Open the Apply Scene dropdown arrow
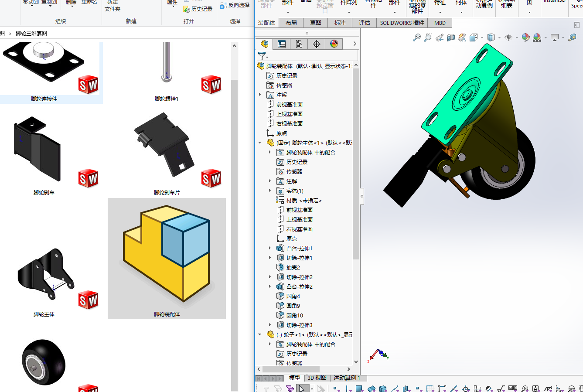Image resolution: width=583 pixels, height=392 pixels. (545, 38)
